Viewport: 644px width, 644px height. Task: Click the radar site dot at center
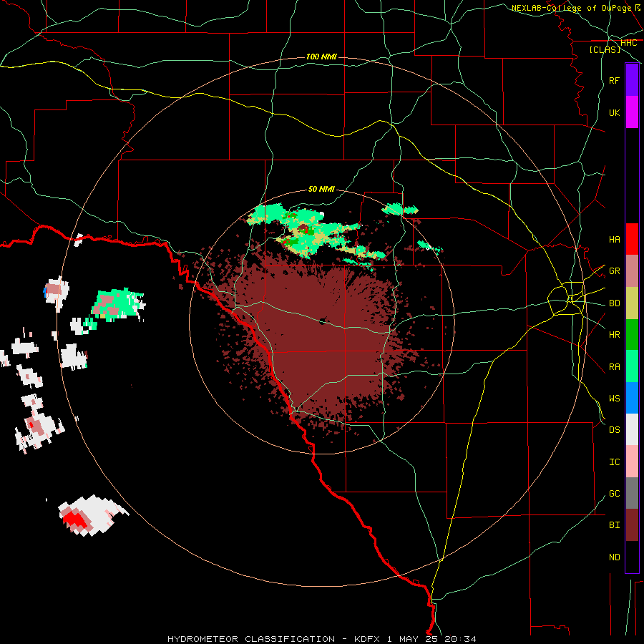[322, 321]
